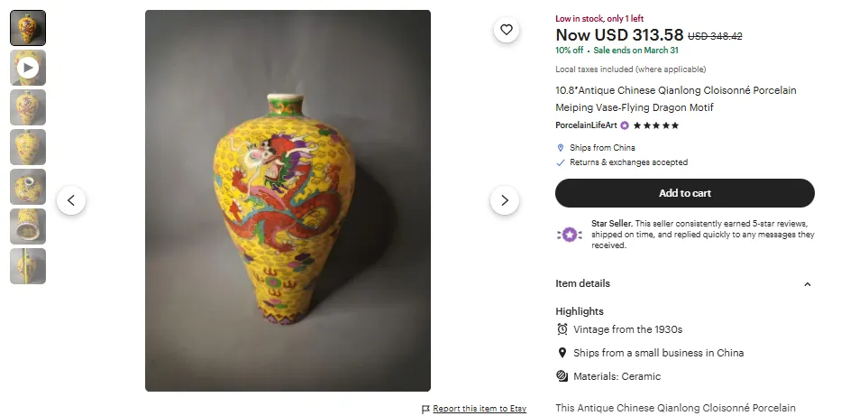Viewport: 868px width, 416px height.
Task: Click the purple star badge beside PorcelainLifeArt
Action: click(x=624, y=125)
